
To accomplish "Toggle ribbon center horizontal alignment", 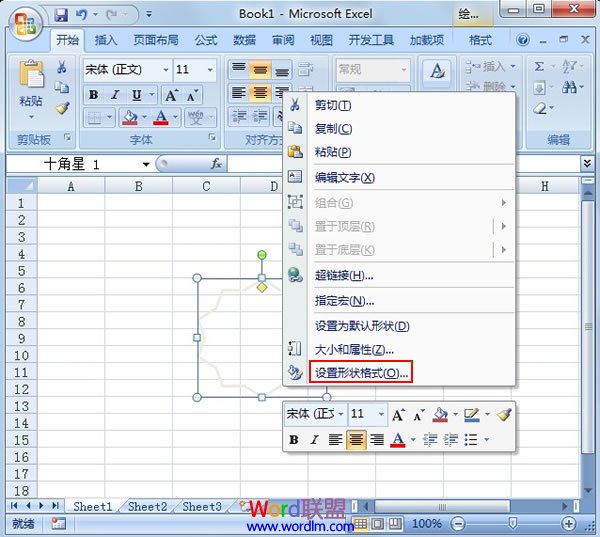I will (x=260, y=93).
